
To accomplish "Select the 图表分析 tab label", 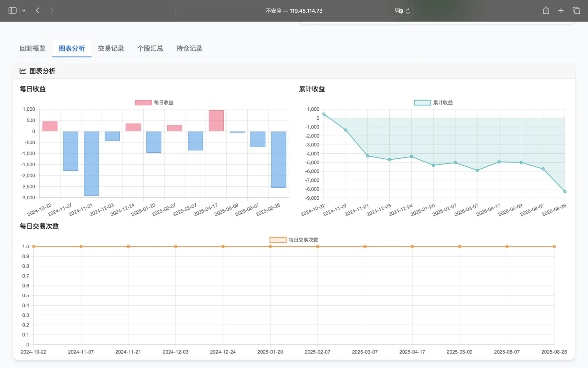I will [x=71, y=48].
